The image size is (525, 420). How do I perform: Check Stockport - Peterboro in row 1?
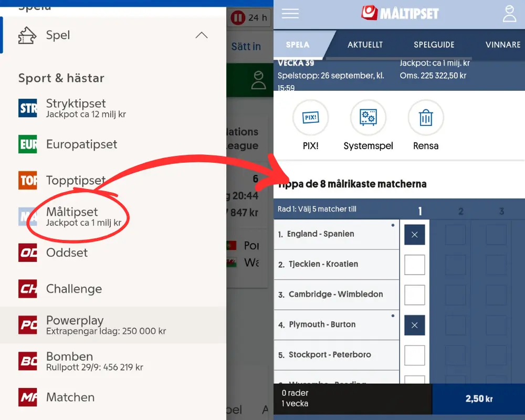tap(415, 355)
